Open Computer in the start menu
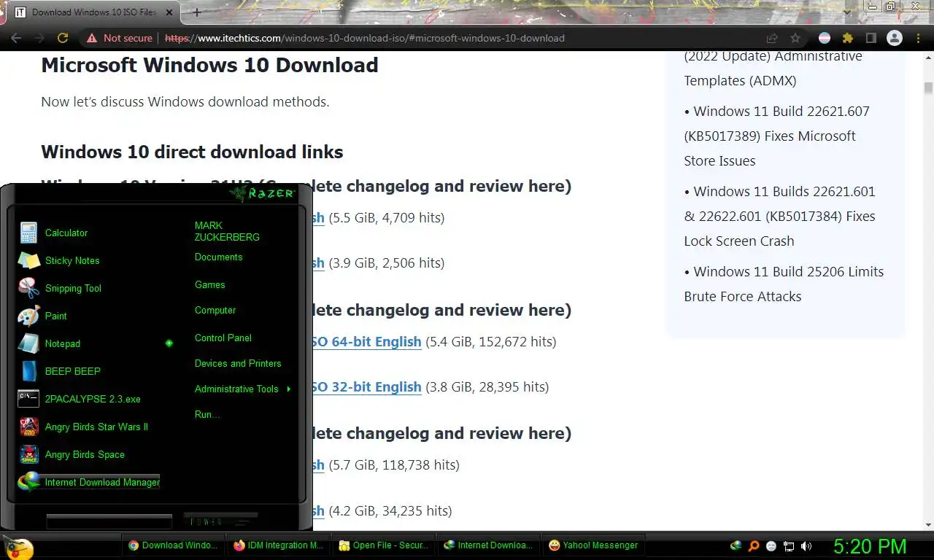This screenshot has height=560, width=934. click(x=215, y=310)
